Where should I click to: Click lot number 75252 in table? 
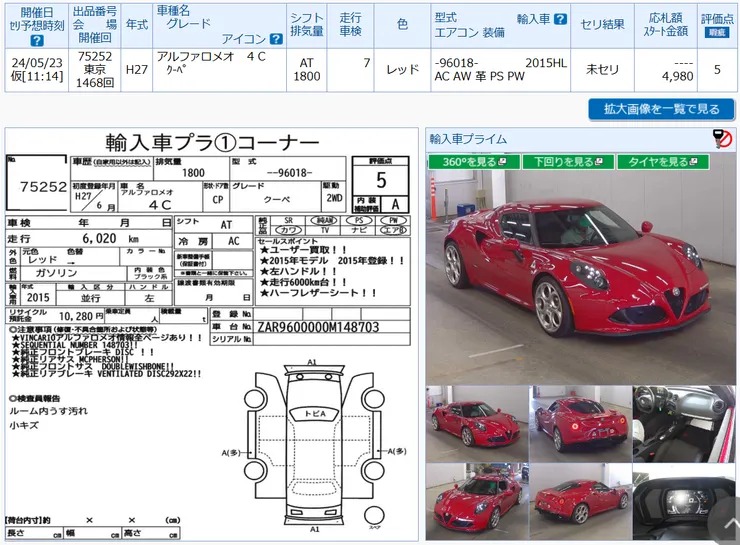click(94, 57)
